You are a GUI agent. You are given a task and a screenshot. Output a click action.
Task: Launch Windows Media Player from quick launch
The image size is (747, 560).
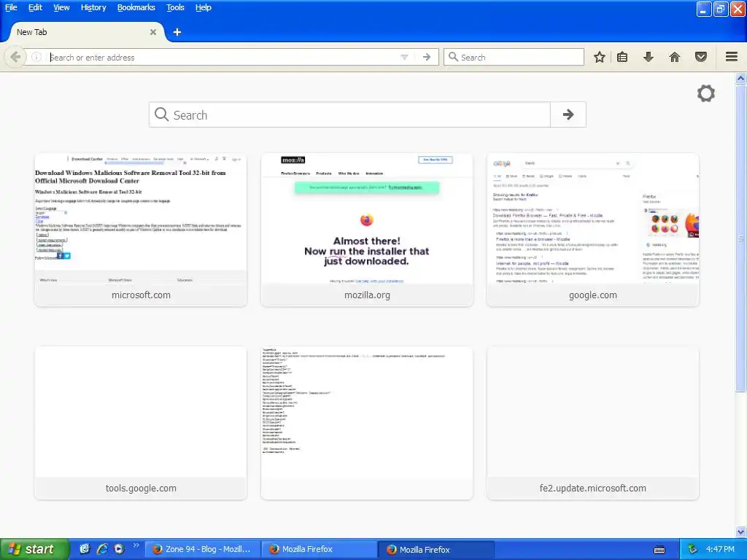click(x=119, y=549)
